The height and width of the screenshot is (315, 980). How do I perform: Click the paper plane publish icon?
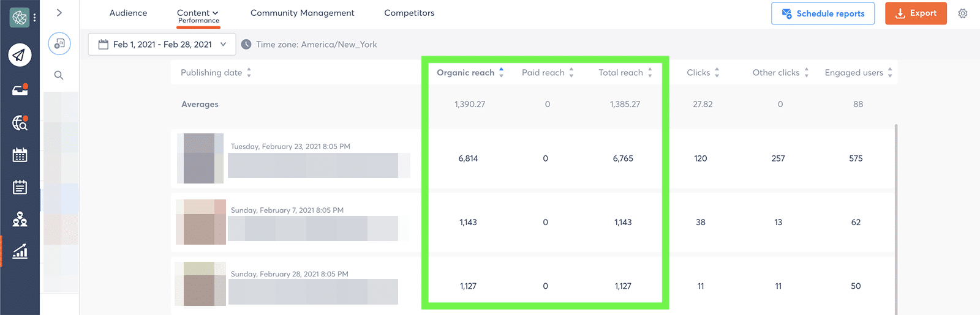[x=20, y=55]
